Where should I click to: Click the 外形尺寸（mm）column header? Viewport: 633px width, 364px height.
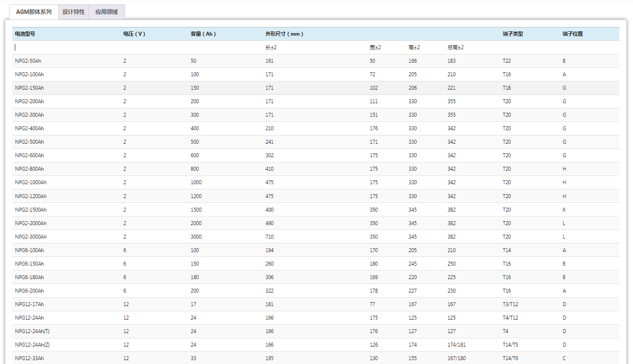(x=284, y=34)
